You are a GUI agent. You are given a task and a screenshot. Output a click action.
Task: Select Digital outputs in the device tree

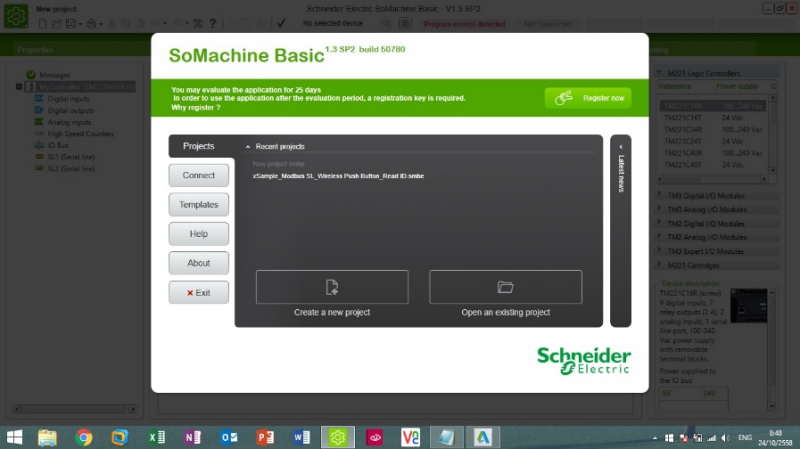click(70, 110)
